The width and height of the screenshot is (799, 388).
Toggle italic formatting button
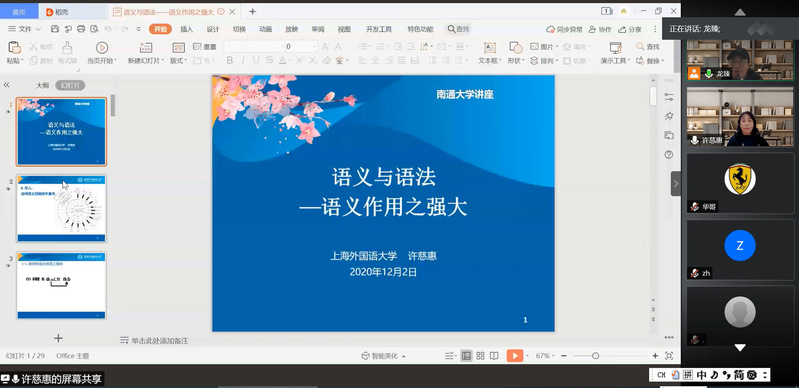[x=243, y=61]
